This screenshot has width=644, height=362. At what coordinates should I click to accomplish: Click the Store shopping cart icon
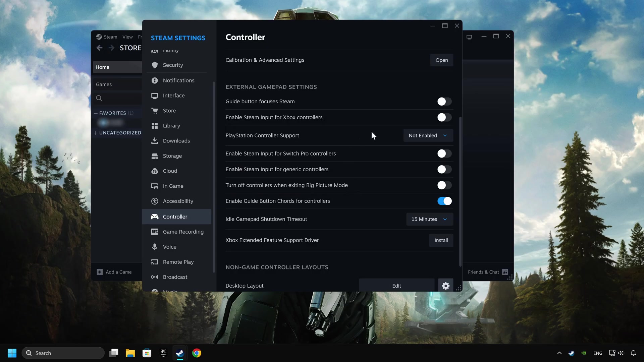click(155, 111)
